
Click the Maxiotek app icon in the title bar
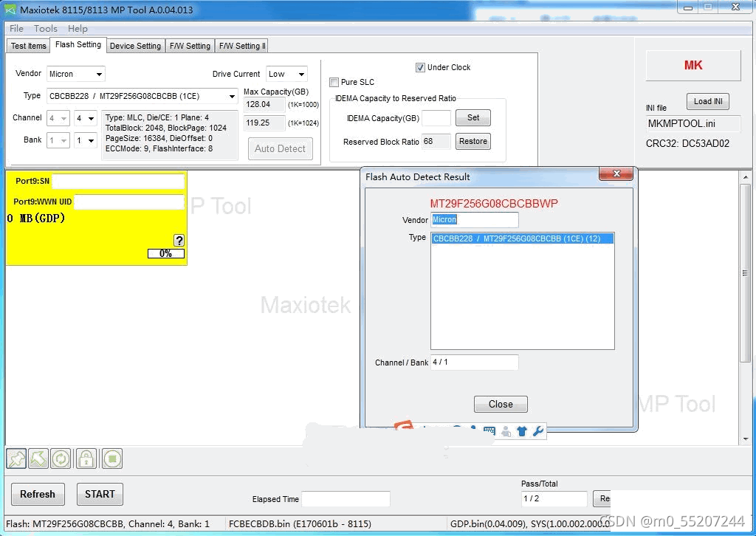click(10, 10)
